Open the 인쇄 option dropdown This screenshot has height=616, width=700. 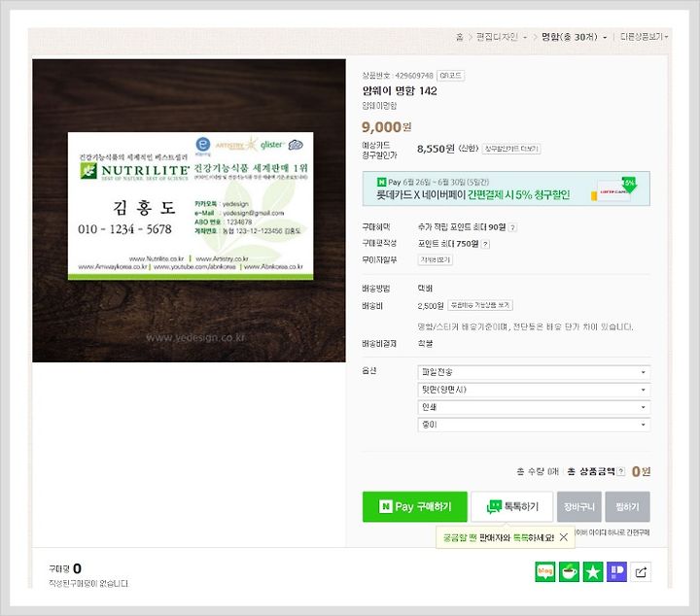tap(534, 407)
